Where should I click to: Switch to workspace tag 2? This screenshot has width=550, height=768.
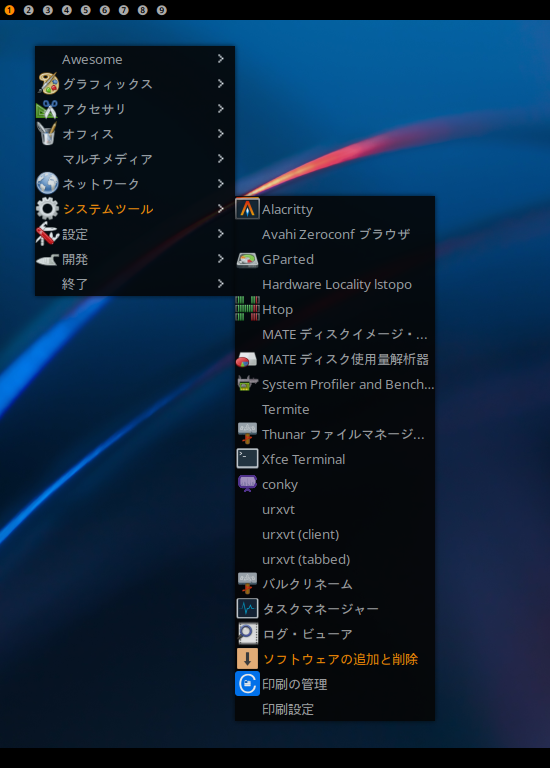point(28,10)
